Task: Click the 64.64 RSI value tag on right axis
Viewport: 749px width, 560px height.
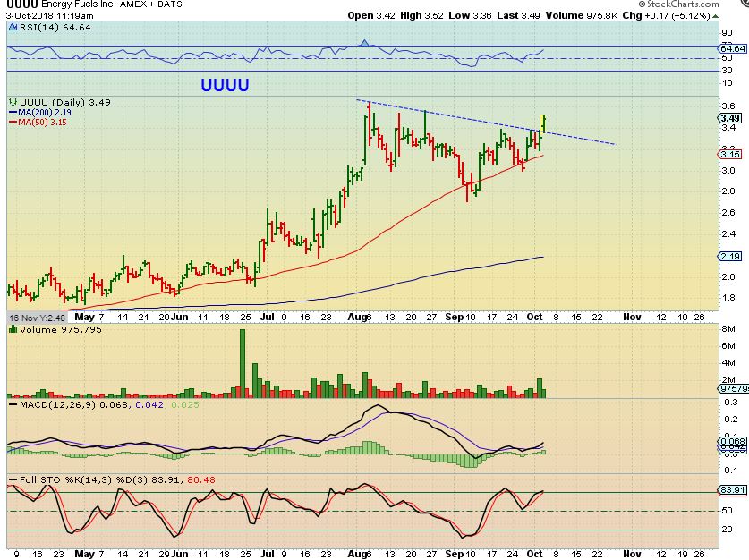Action: [x=733, y=48]
